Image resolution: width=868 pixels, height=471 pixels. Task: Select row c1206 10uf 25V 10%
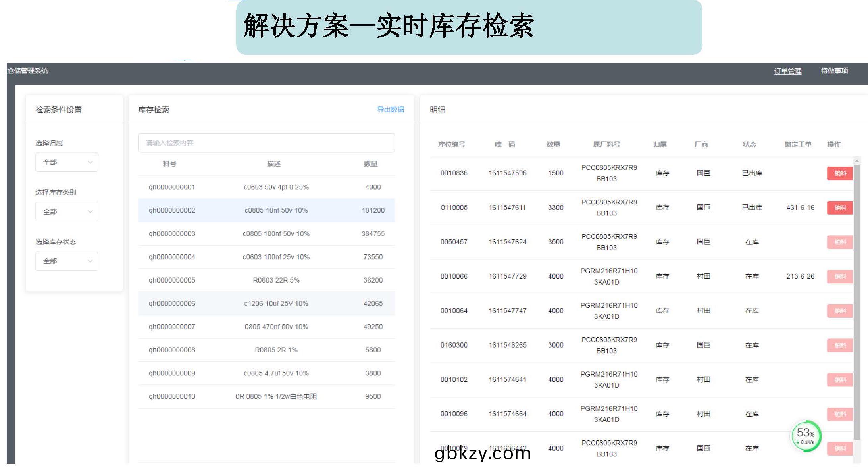(276, 304)
